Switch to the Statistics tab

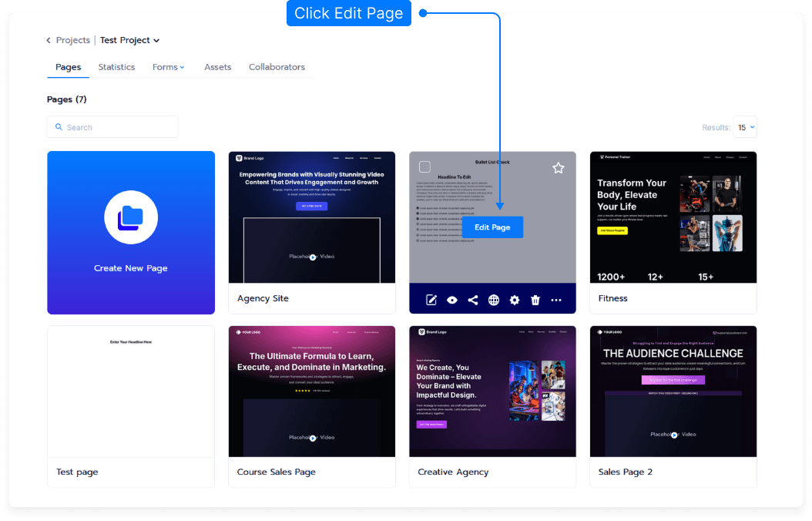point(116,67)
